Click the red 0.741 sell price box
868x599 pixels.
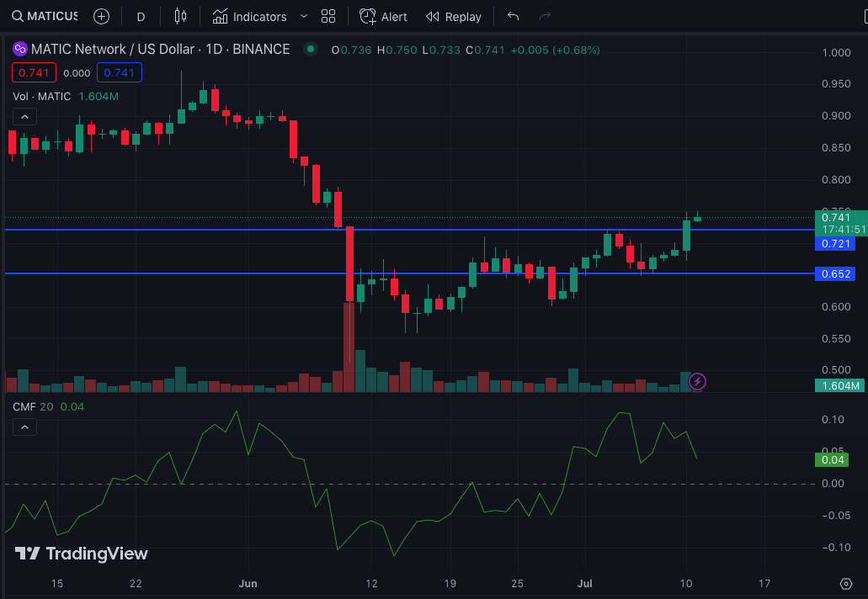point(34,72)
